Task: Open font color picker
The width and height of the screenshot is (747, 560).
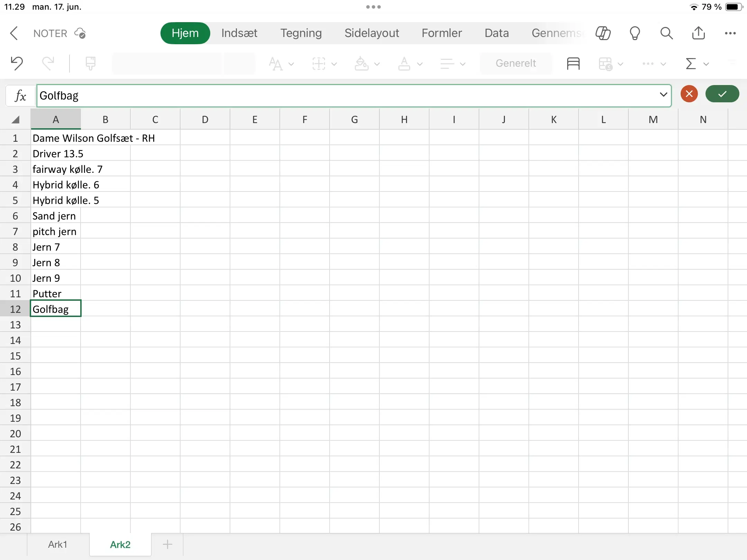Action: [x=404, y=64]
